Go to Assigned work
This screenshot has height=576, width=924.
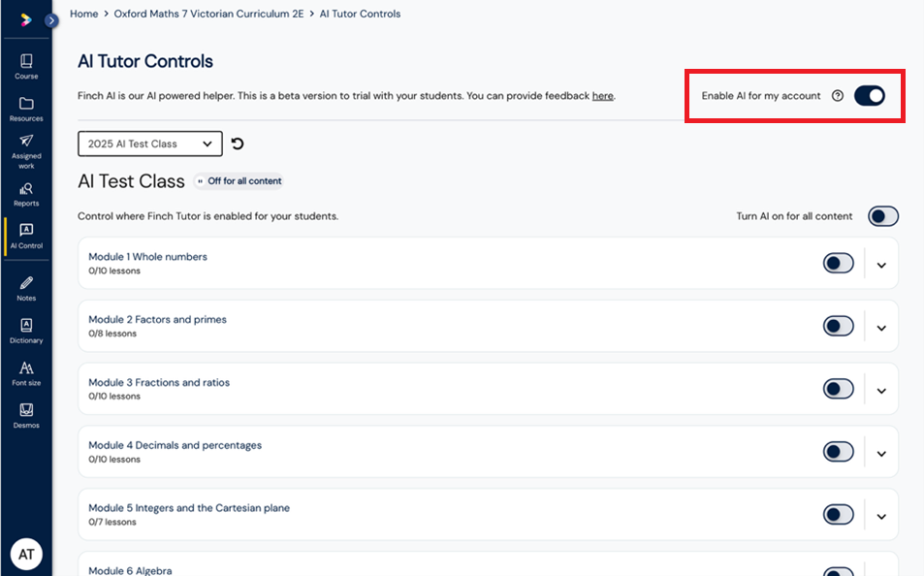point(26,151)
